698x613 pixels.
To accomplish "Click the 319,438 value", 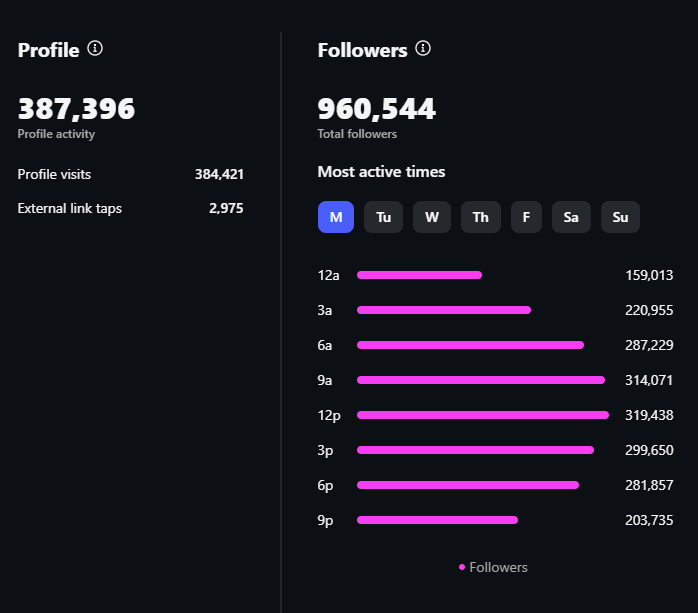I will [649, 415].
